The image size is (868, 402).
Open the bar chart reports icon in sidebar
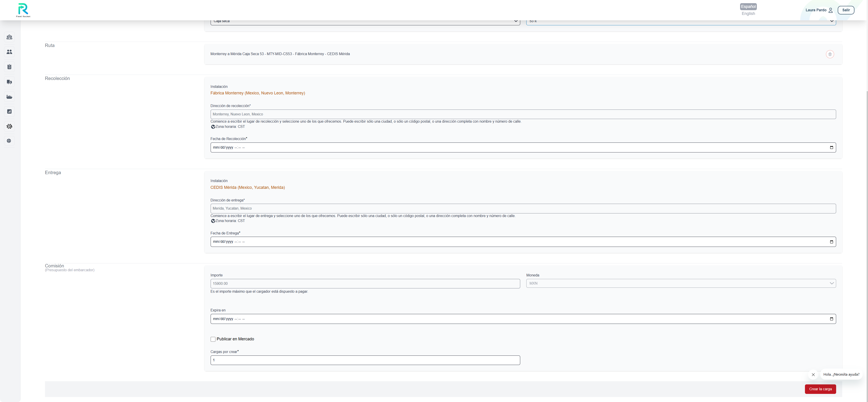[9, 111]
